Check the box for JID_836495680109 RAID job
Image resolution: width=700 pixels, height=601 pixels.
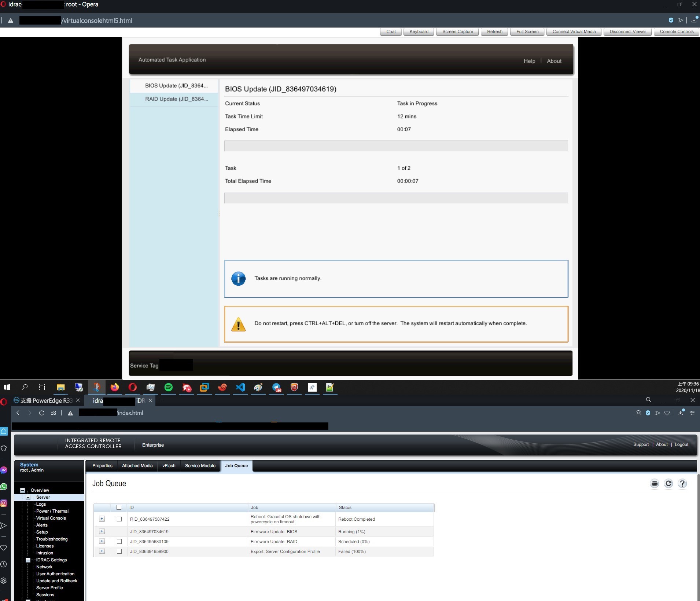pos(119,542)
